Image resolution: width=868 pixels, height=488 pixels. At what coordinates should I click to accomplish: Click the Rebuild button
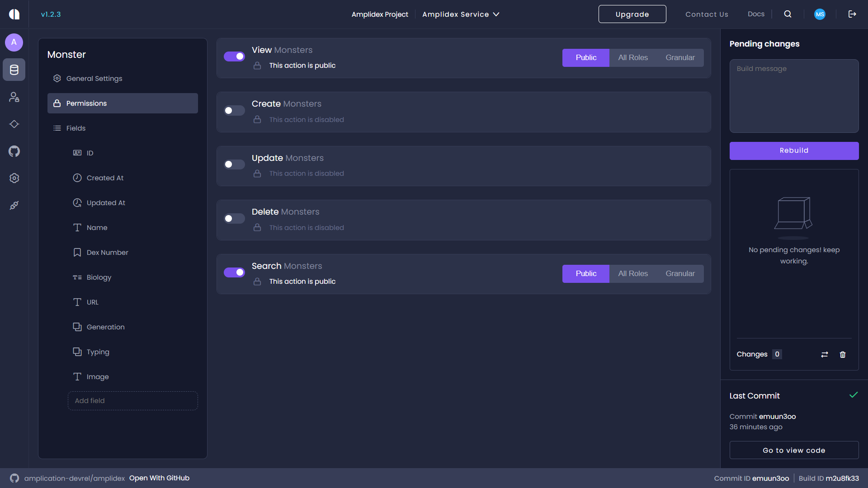pyautogui.click(x=794, y=150)
